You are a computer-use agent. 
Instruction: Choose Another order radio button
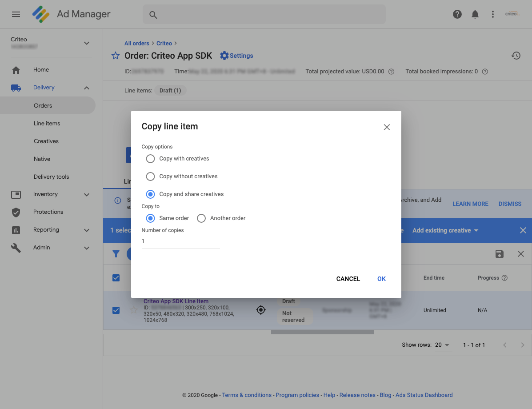point(201,218)
